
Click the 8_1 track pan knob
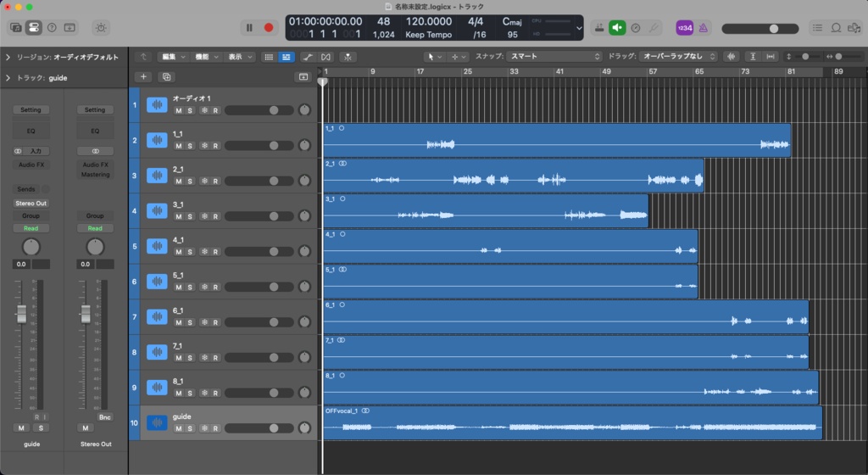pos(304,393)
